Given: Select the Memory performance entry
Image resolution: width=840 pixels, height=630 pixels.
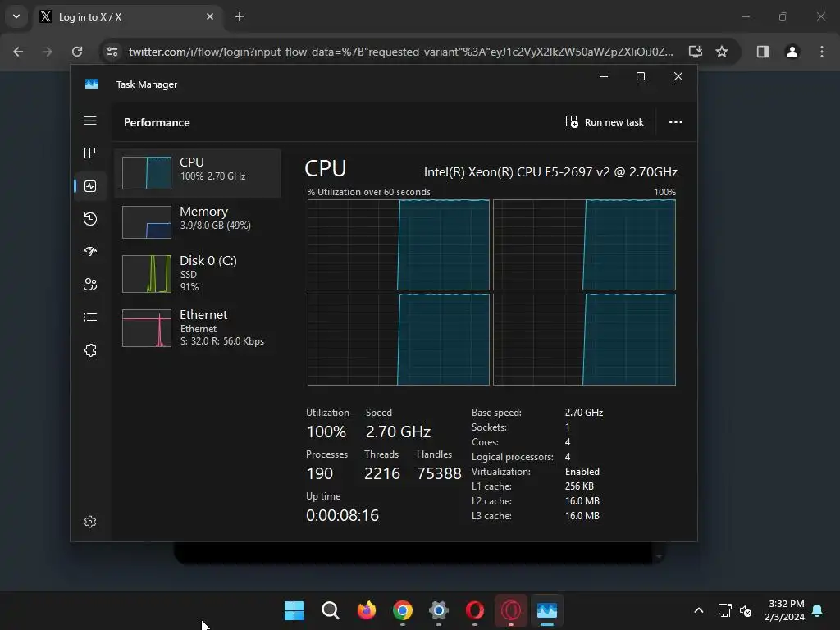Looking at the screenshot, I should (198, 222).
